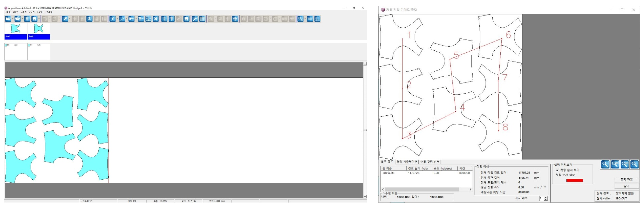Click zoom-to-area icon in cutting output window

(x=605, y=164)
